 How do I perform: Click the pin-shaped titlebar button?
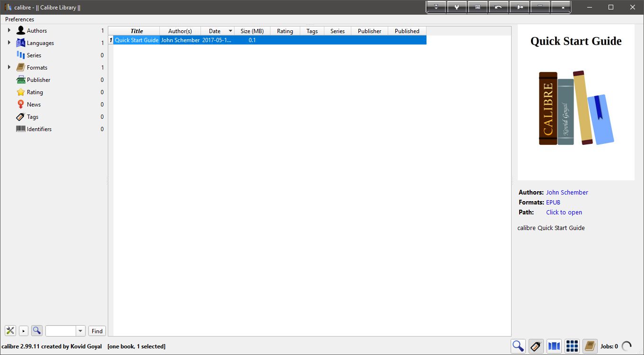[519, 7]
